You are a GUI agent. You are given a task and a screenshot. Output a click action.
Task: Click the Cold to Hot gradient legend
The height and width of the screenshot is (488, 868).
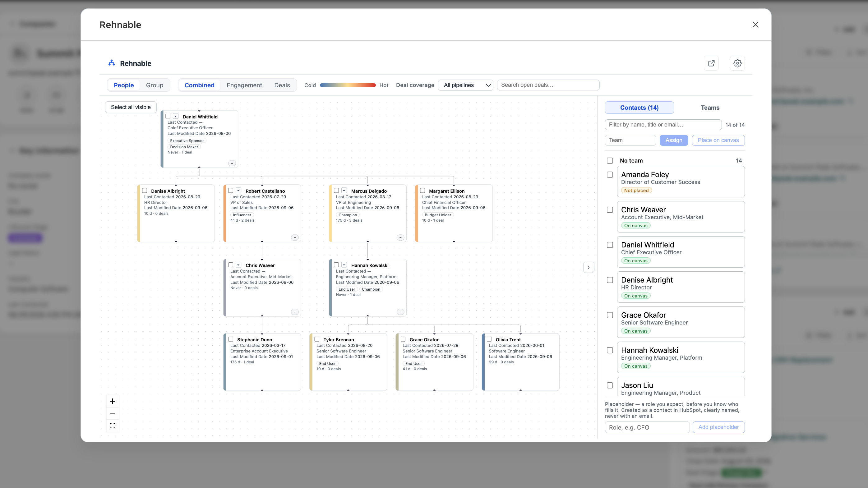pos(347,85)
